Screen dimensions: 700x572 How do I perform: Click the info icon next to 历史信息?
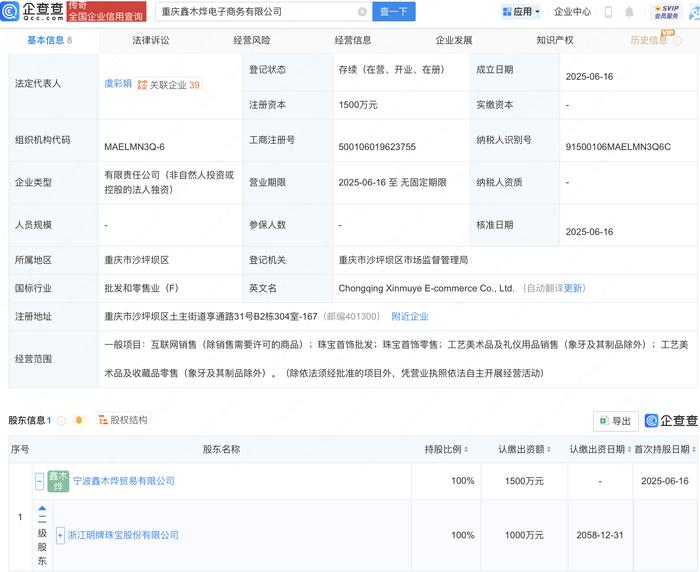(677, 41)
